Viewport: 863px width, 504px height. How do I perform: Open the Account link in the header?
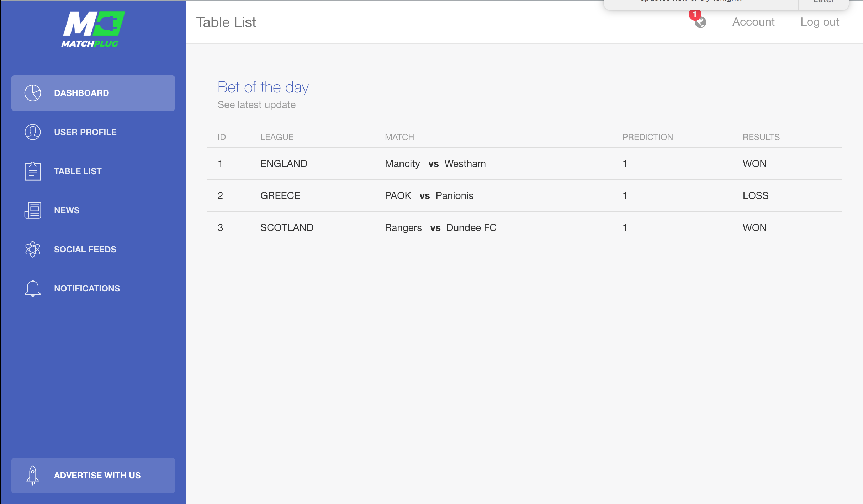tap(753, 22)
